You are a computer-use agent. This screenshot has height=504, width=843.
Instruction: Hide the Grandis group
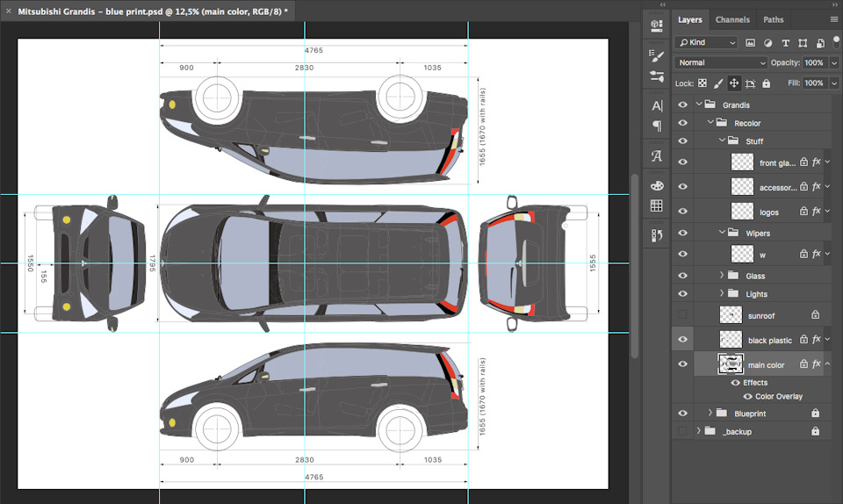[x=683, y=104]
